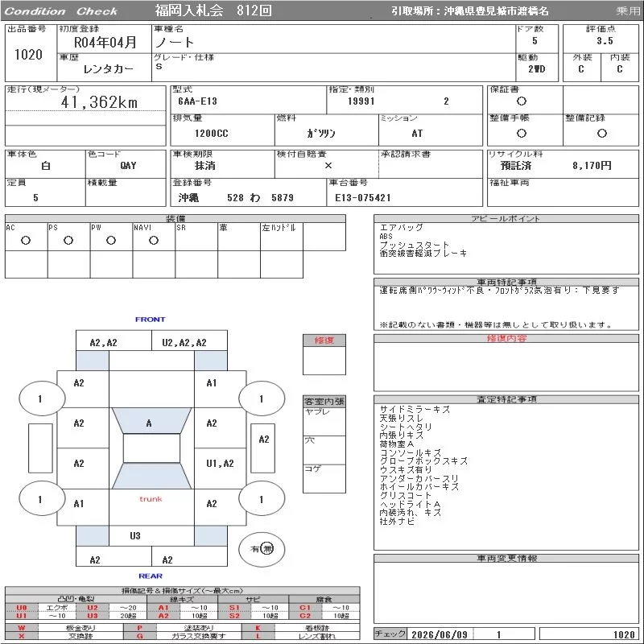
Task: Click the pickup location text '沖縄県豊見城市渡橋名'
Action: [x=496, y=11]
